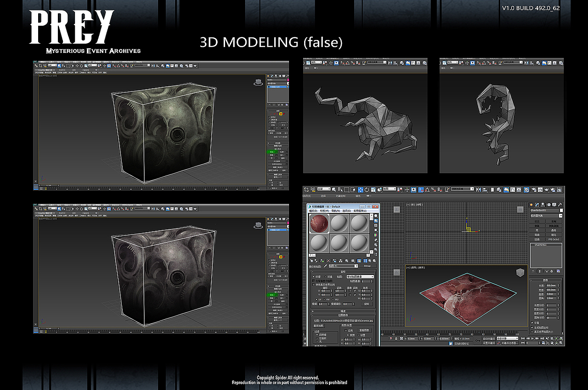
Task: Collapse the 坐标 rollout in the Material Editor
Action: [343, 271]
